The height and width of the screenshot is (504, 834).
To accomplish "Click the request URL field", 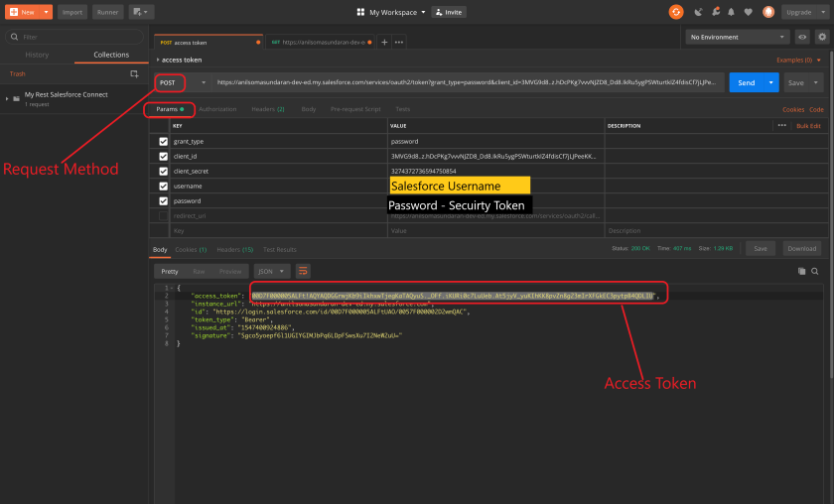I will point(468,82).
